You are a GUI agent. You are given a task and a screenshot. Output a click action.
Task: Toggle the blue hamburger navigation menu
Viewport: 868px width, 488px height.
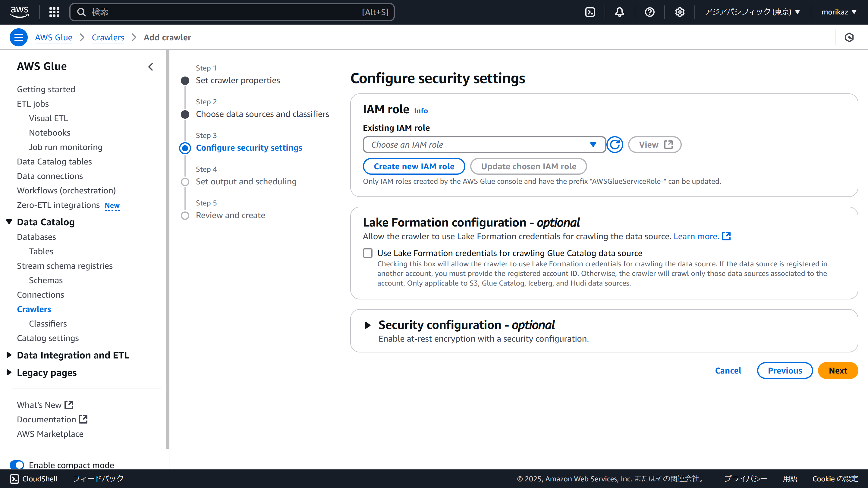coord(18,37)
